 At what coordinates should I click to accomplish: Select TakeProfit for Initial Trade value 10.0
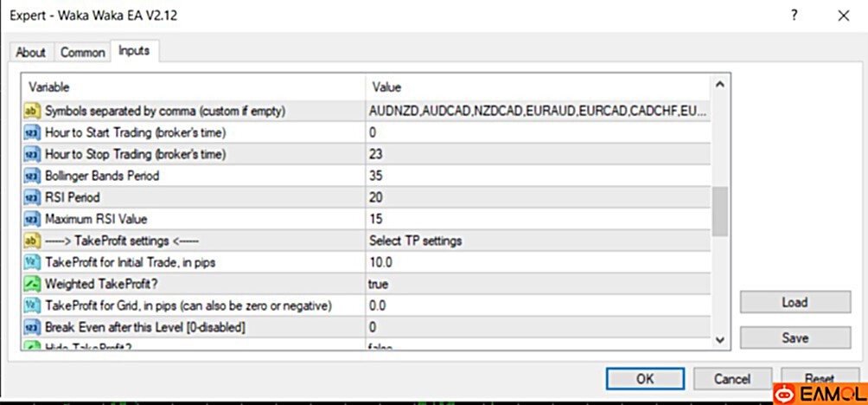pos(538,262)
